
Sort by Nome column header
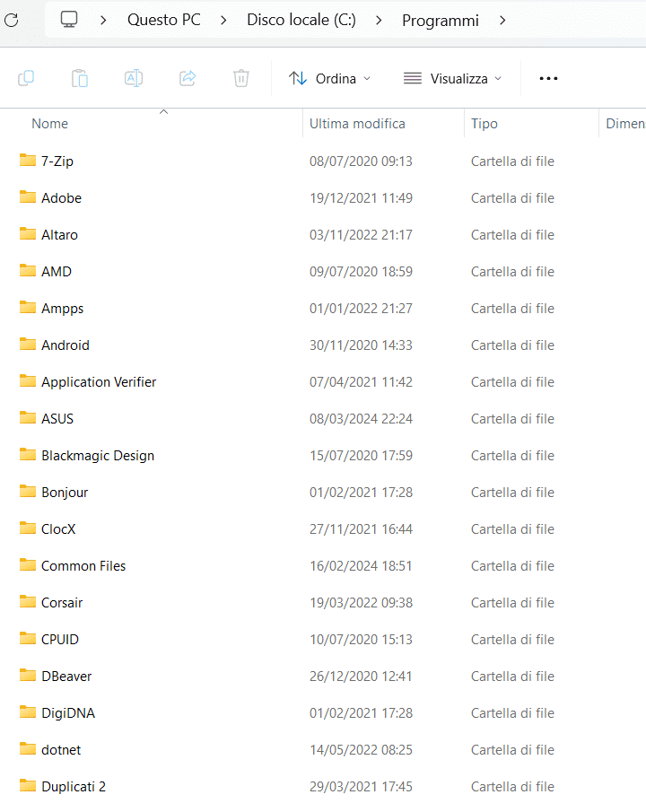click(x=50, y=124)
